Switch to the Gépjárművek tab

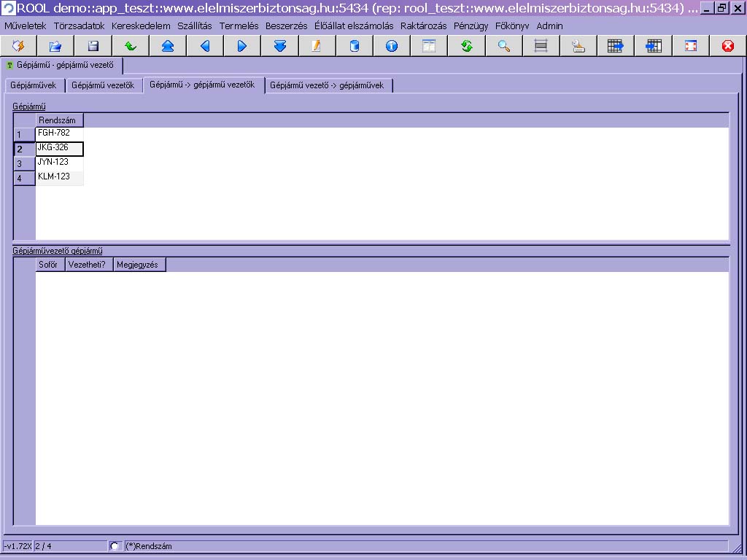(x=33, y=85)
